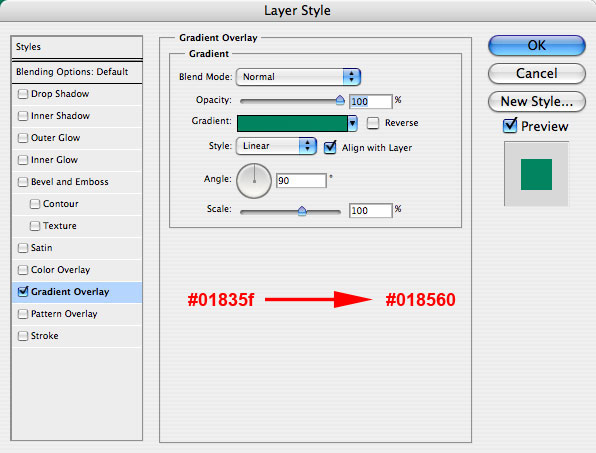Image resolution: width=596 pixels, height=453 pixels.
Task: Click the green preview thumbnail
Action: (x=536, y=174)
